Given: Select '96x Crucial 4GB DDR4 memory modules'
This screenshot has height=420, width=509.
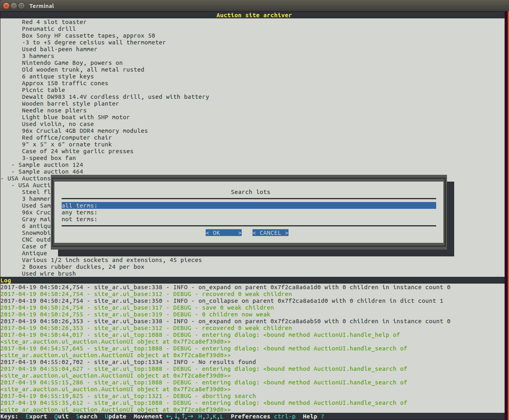Looking at the screenshot, I should coord(85,131).
